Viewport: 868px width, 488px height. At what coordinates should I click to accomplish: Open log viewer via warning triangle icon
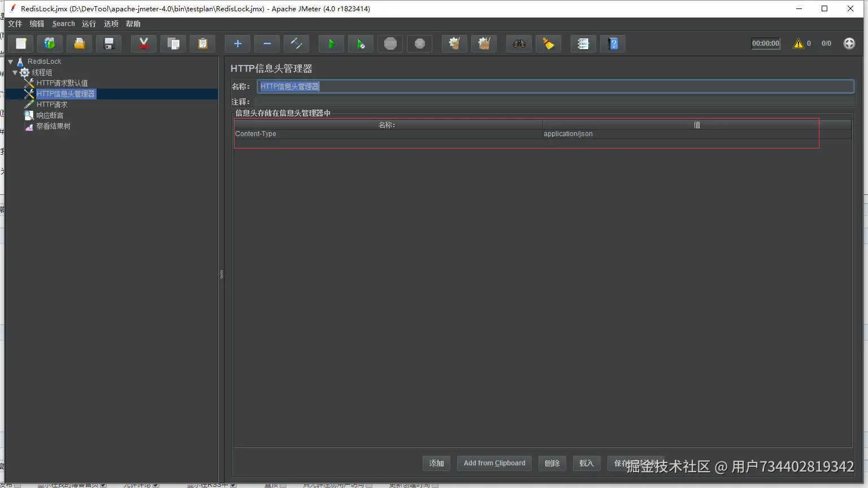(x=798, y=43)
